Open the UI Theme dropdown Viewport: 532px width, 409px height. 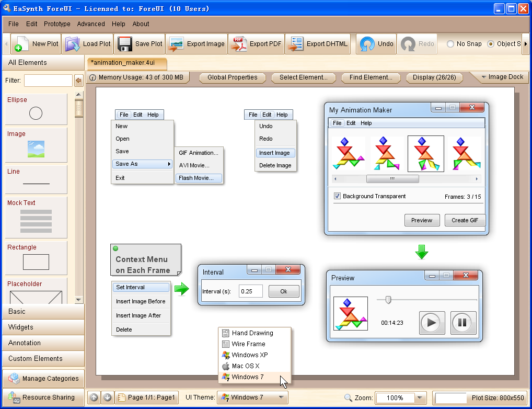(x=252, y=397)
